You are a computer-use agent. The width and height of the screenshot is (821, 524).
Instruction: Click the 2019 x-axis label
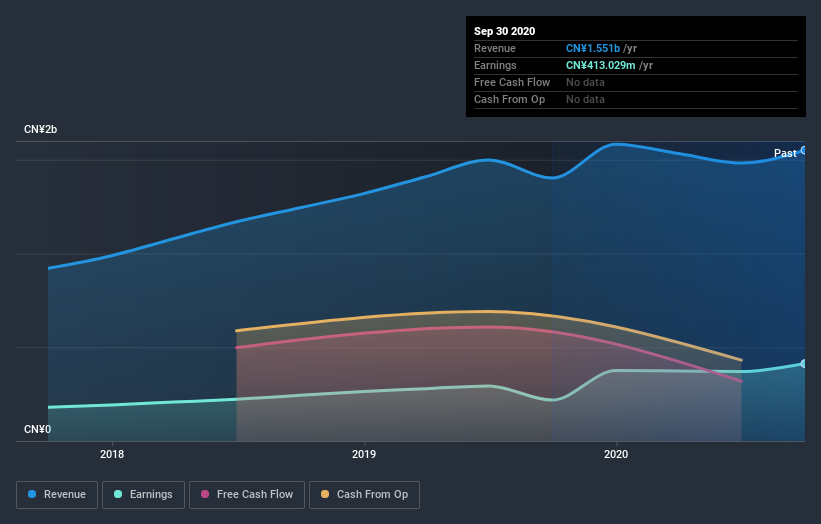pyautogui.click(x=364, y=454)
